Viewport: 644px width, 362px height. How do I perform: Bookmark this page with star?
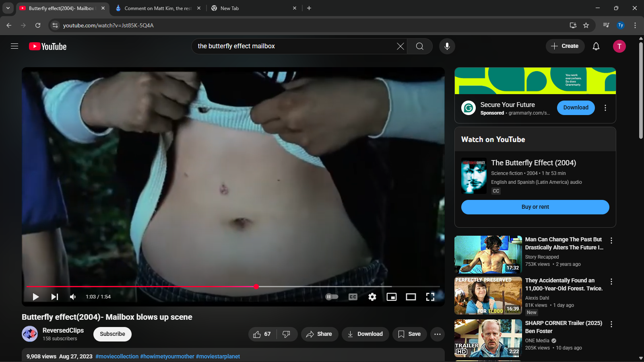click(586, 25)
